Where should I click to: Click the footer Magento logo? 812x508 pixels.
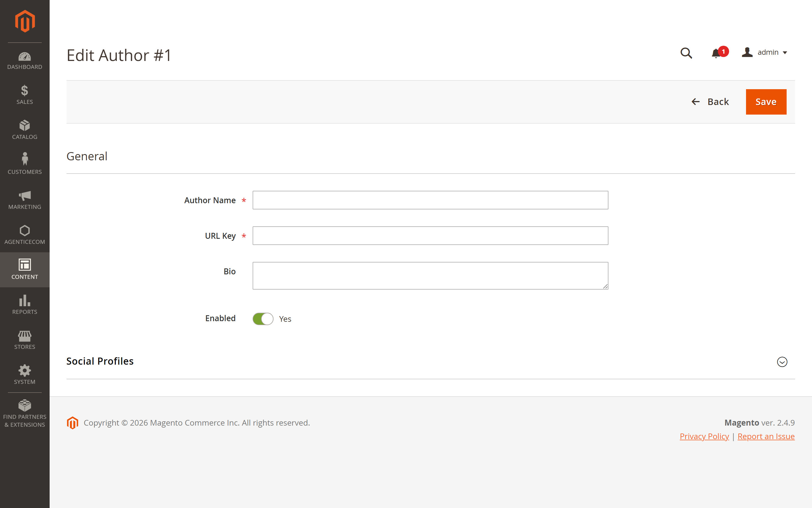click(72, 423)
